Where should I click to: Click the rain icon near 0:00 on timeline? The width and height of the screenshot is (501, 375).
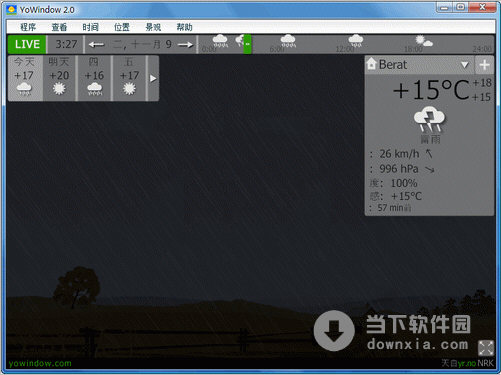click(220, 41)
